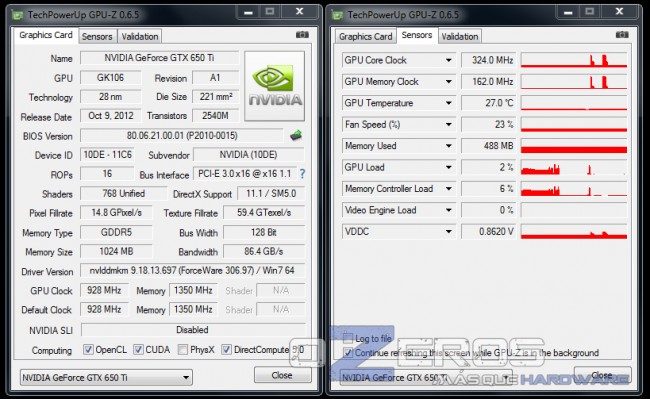Expand the Fan Speed (%) dropdown

(x=449, y=124)
